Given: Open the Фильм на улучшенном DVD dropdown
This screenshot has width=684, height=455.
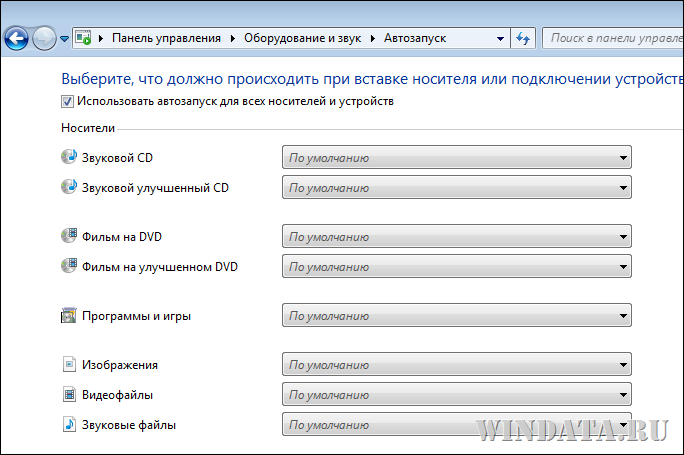Looking at the screenshot, I should [x=457, y=267].
